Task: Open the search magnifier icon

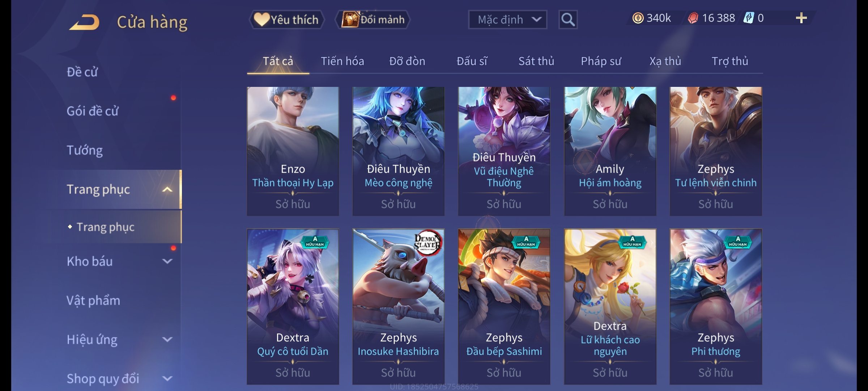Action: pos(568,20)
